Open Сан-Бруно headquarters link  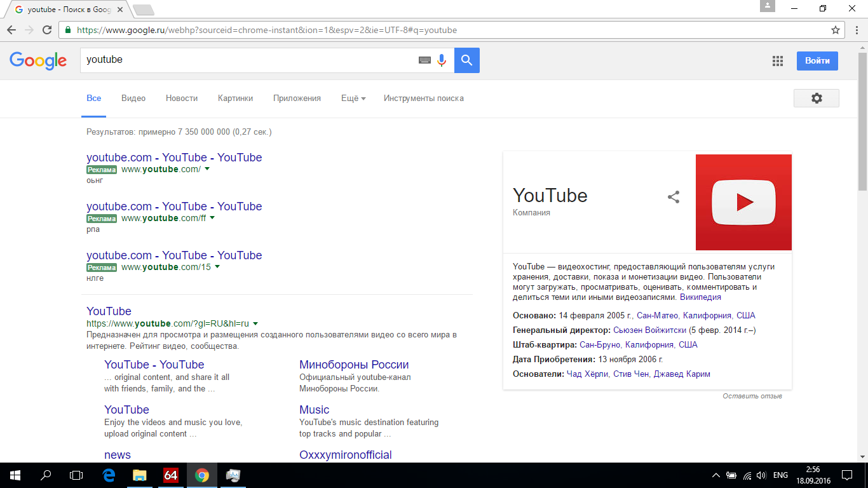(601, 345)
